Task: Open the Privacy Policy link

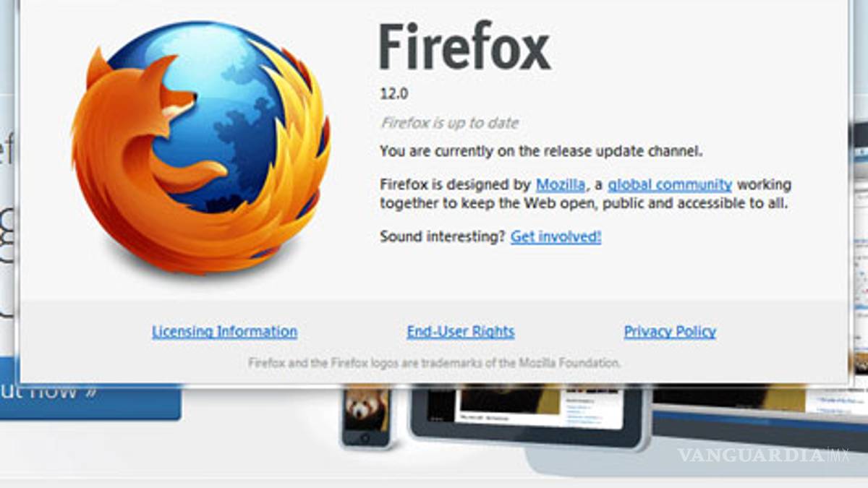Action: coord(670,332)
